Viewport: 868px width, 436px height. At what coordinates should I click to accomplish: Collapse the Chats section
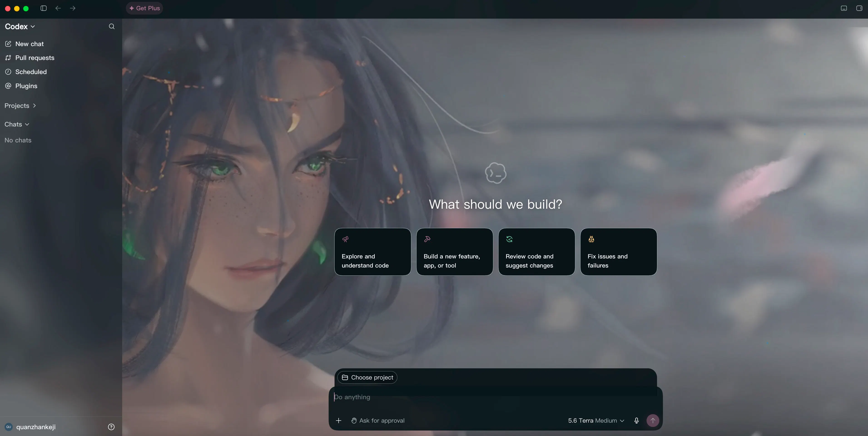17,124
